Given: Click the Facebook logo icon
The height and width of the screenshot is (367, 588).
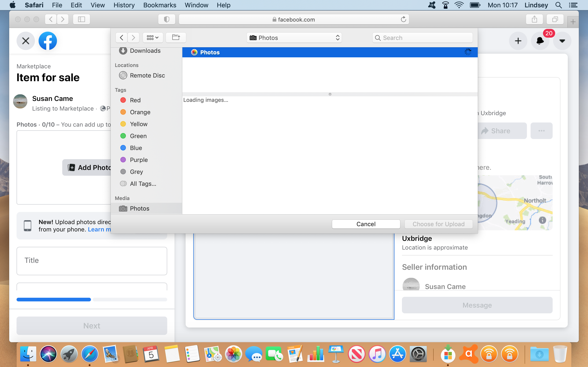Looking at the screenshot, I should [48, 41].
